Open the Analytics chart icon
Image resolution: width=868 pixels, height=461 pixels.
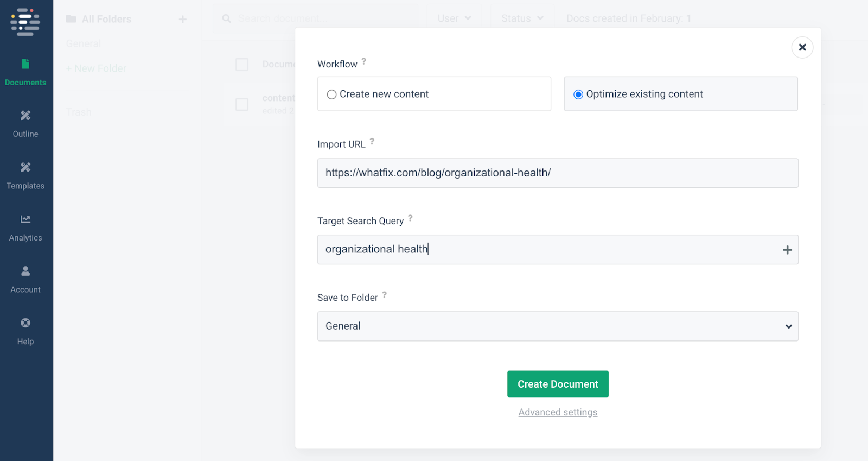[x=25, y=219]
